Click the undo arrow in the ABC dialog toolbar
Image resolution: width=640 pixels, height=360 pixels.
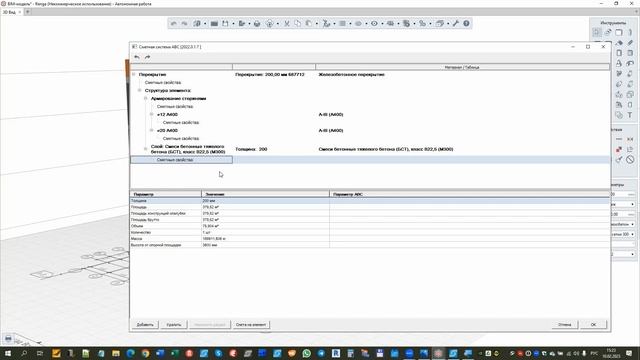pyautogui.click(x=137, y=57)
